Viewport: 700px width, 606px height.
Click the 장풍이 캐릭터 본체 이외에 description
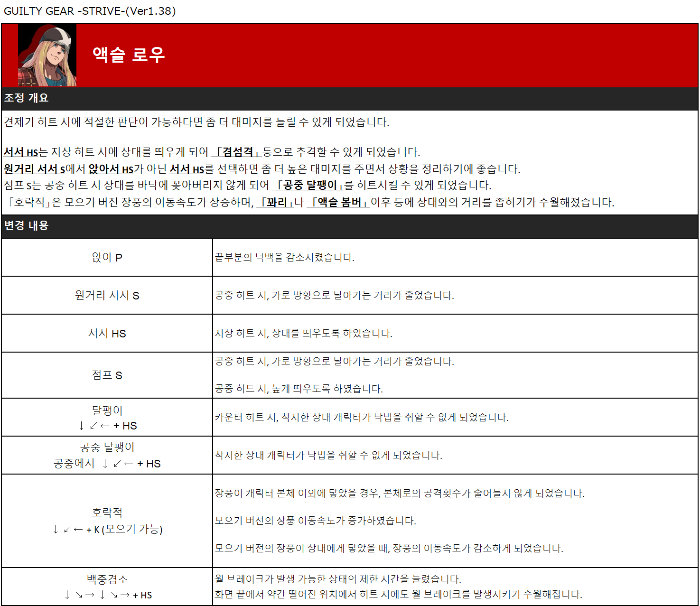(400, 494)
